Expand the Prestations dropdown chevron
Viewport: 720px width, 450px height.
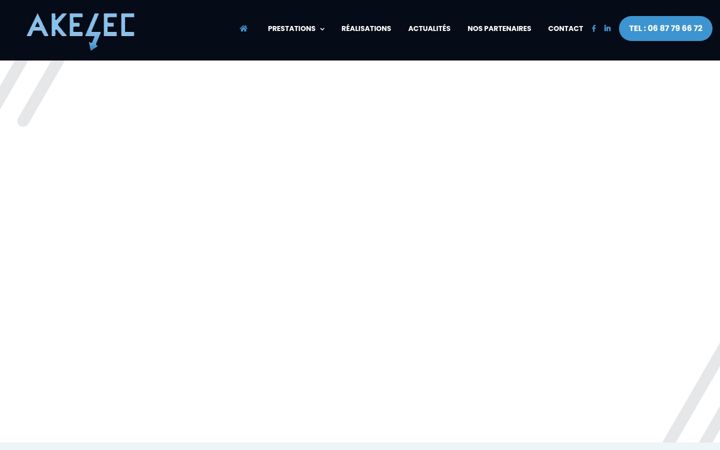322,29
